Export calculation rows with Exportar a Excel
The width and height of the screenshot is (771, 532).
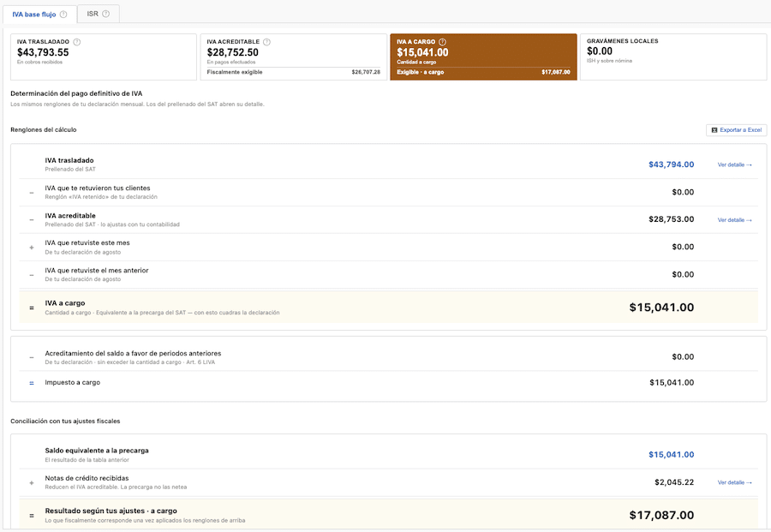click(x=736, y=130)
